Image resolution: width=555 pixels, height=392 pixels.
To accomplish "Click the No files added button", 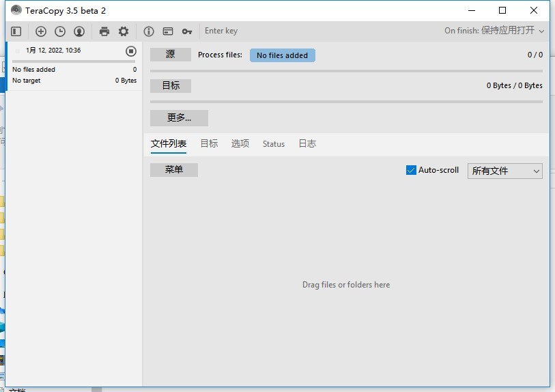I will point(283,55).
